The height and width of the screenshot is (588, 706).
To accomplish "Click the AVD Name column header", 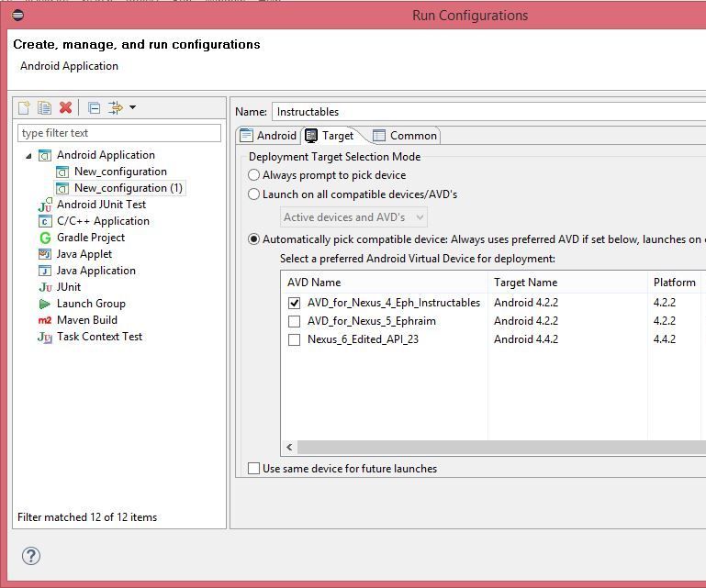I will 385,283.
